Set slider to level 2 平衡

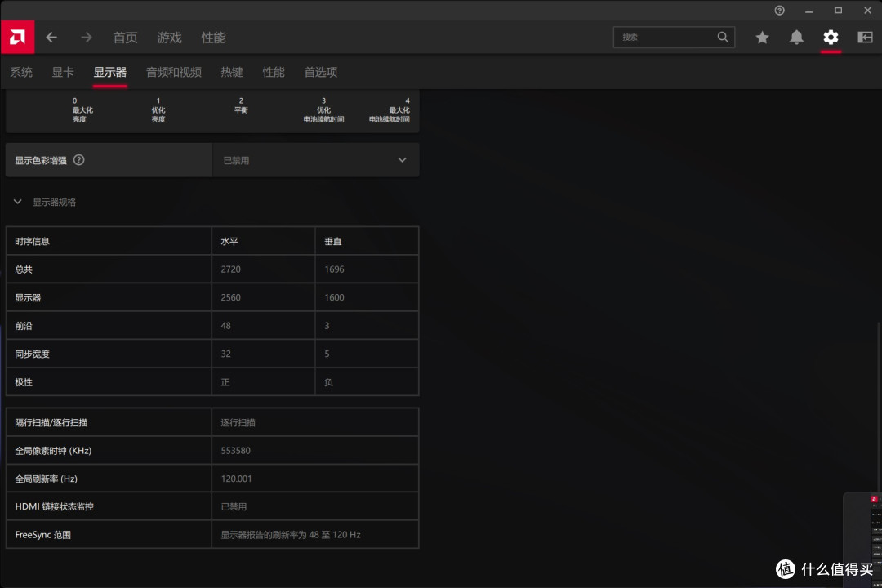(x=241, y=105)
